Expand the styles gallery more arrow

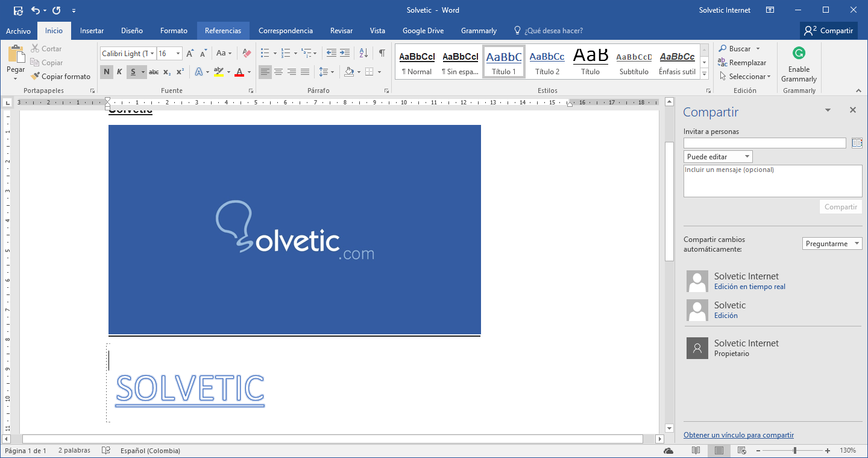click(x=703, y=73)
